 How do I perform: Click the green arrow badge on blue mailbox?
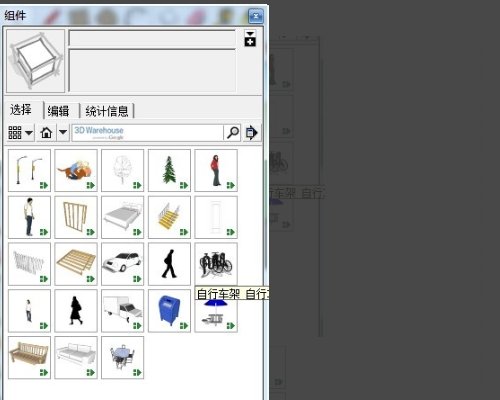click(184, 325)
